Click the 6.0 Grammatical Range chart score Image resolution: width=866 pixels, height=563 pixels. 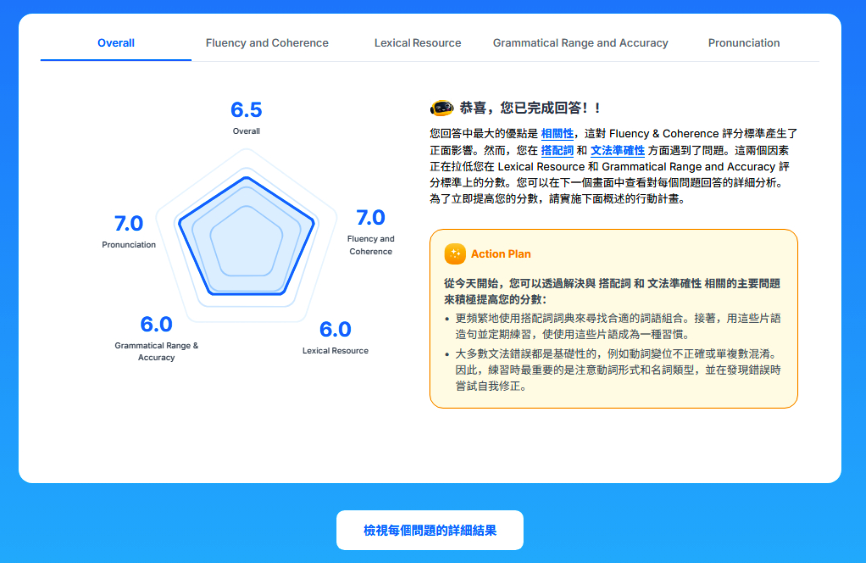point(156,324)
